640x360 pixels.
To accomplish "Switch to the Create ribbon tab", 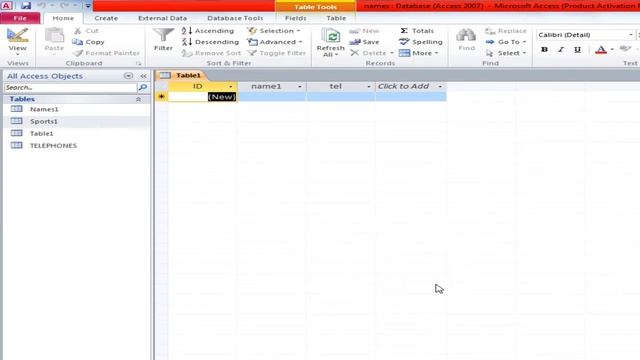I will [x=106, y=18].
